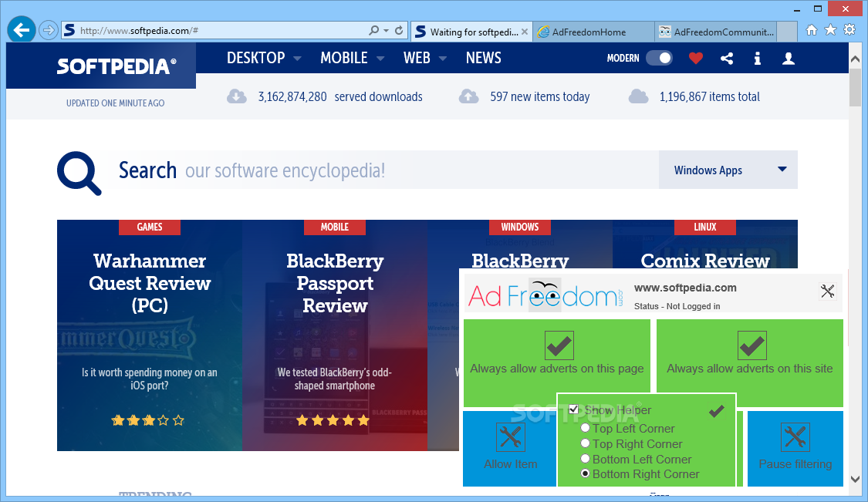Image resolution: width=868 pixels, height=502 pixels.
Task: Refresh the page with reload icon
Action: [x=399, y=30]
